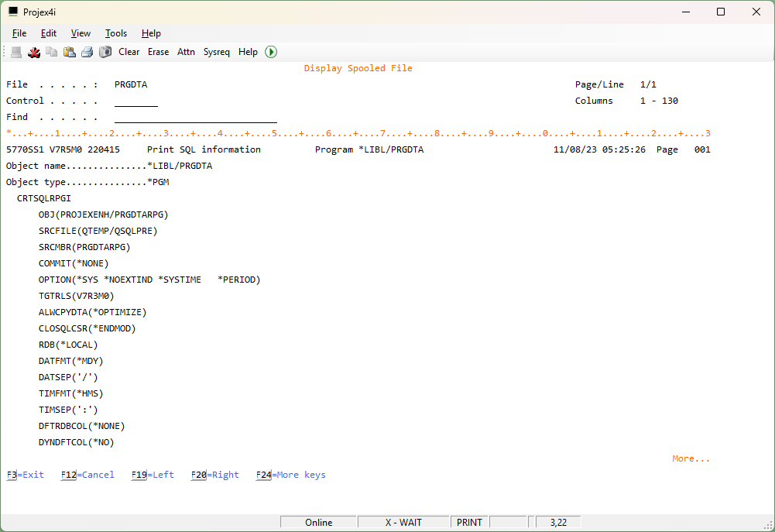775x532 pixels.
Task: Click the paste clipboard icon
Action: [69, 52]
